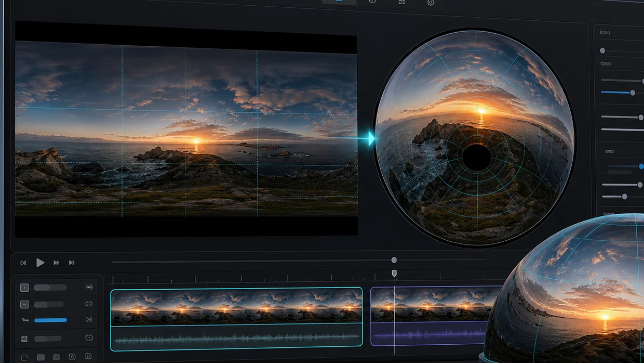Toggle the second track's eye square button

point(24,304)
